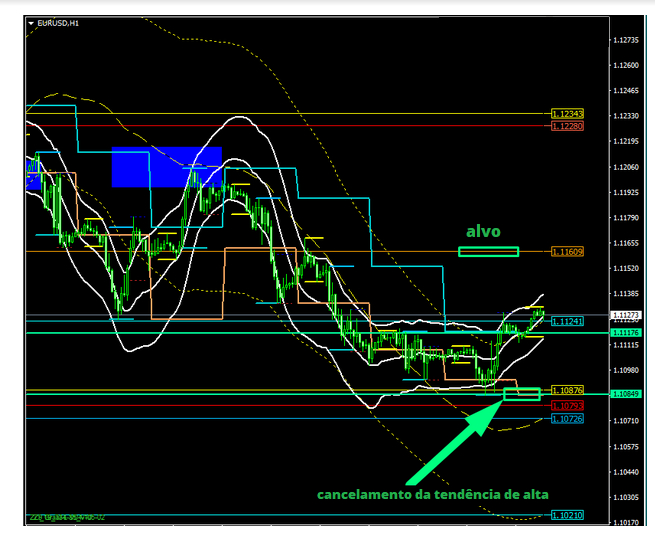Click the triangle icon beside EURUSD,H1

31,22
